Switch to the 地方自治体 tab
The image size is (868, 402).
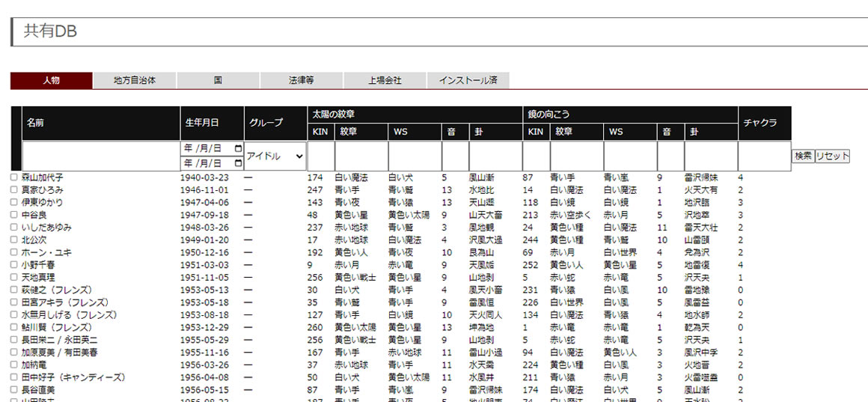click(135, 80)
